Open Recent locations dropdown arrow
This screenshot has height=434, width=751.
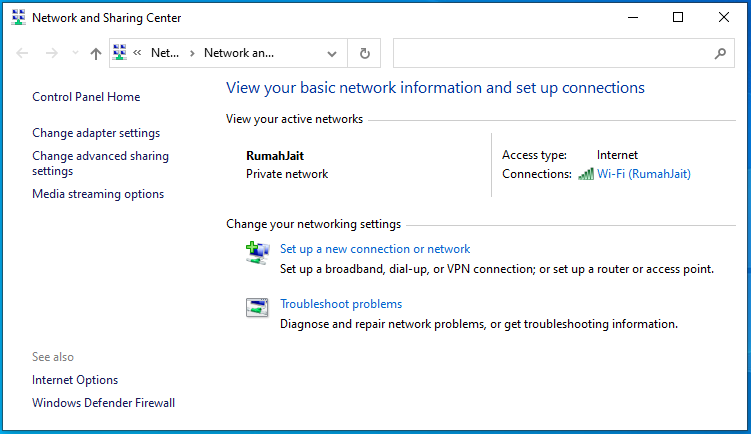(x=74, y=54)
